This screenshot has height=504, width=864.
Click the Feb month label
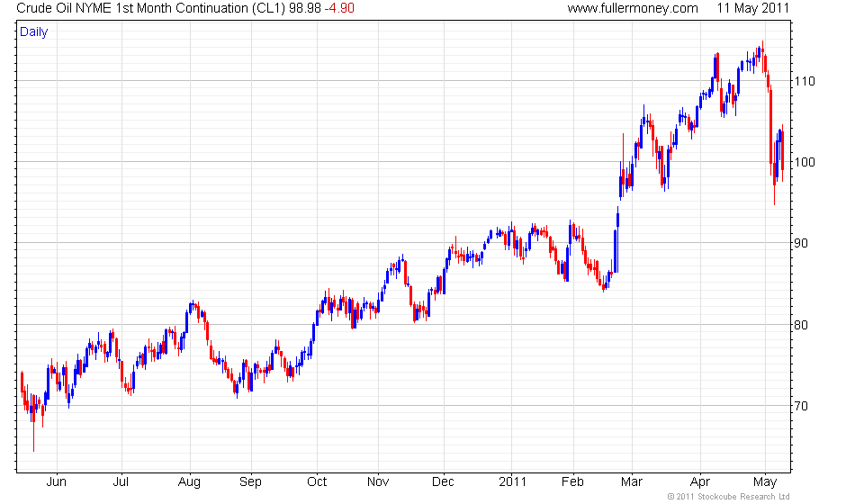pyautogui.click(x=572, y=482)
